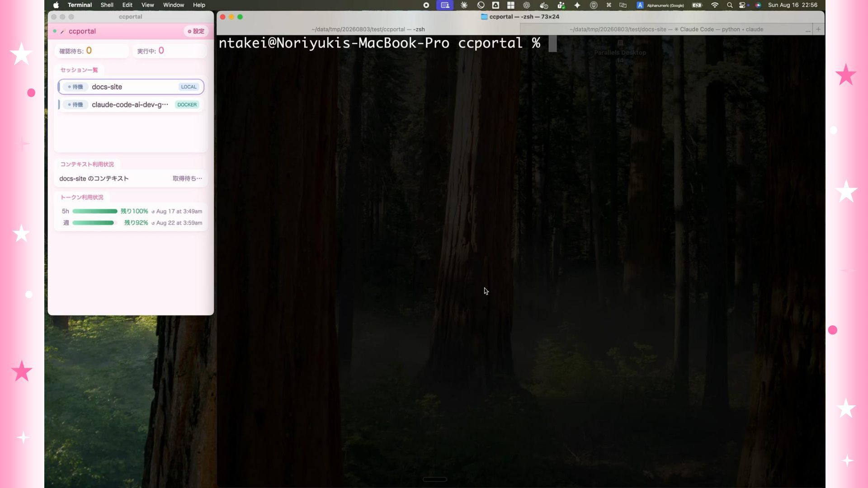Check the battery status icon
The image size is (868, 488).
click(x=697, y=5)
